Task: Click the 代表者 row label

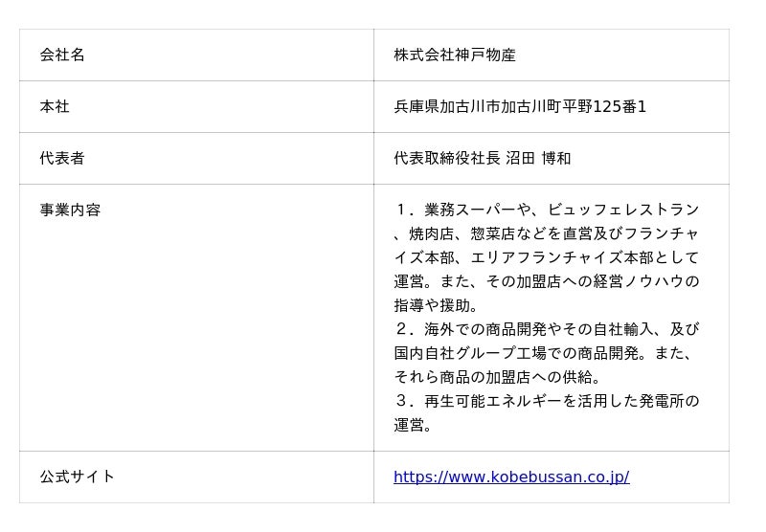Action: (62, 158)
